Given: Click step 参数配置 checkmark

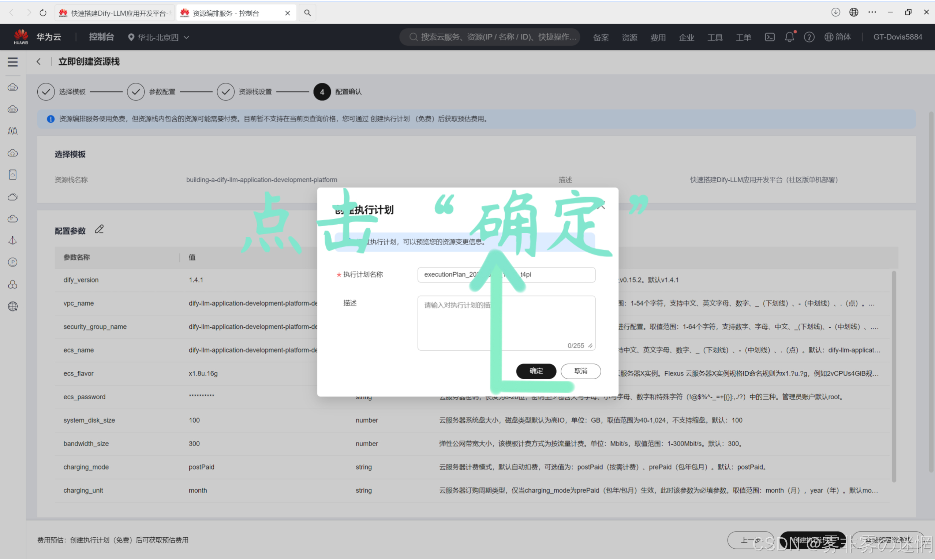Looking at the screenshot, I should pyautogui.click(x=135, y=92).
